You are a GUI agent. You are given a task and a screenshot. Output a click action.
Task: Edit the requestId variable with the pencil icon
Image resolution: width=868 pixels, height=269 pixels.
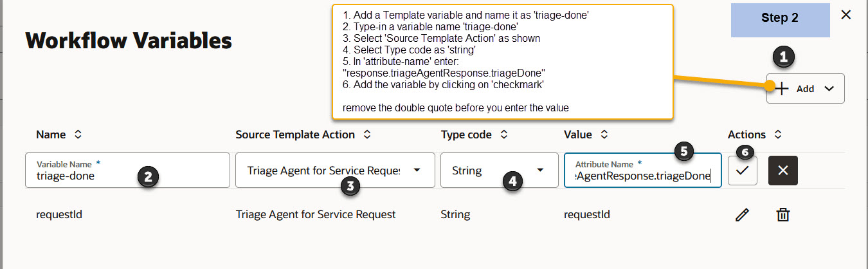click(x=743, y=214)
